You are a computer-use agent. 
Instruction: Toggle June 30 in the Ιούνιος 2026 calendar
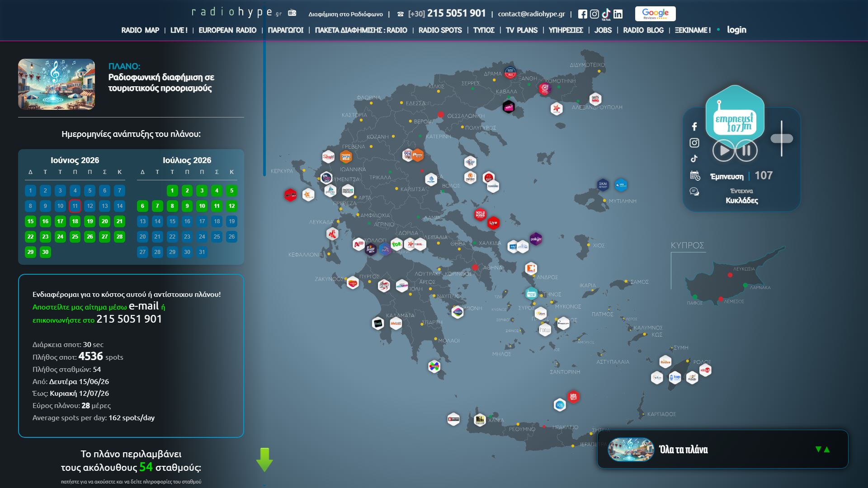click(45, 252)
